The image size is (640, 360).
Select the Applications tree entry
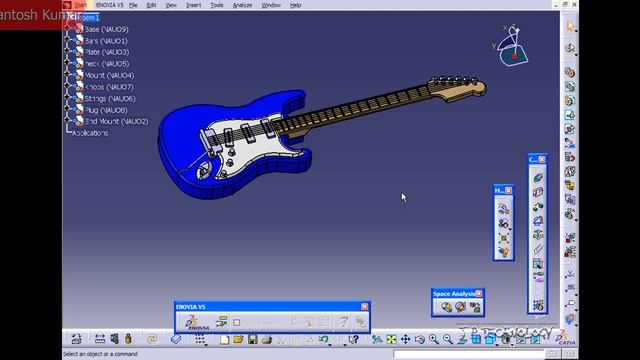pos(90,133)
